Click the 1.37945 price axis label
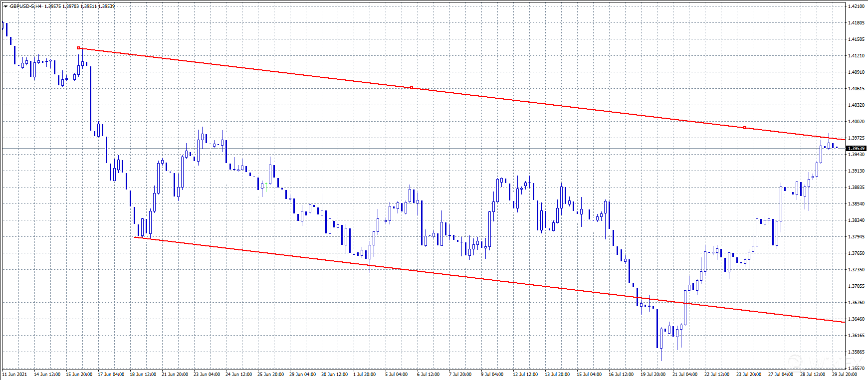 [856, 237]
